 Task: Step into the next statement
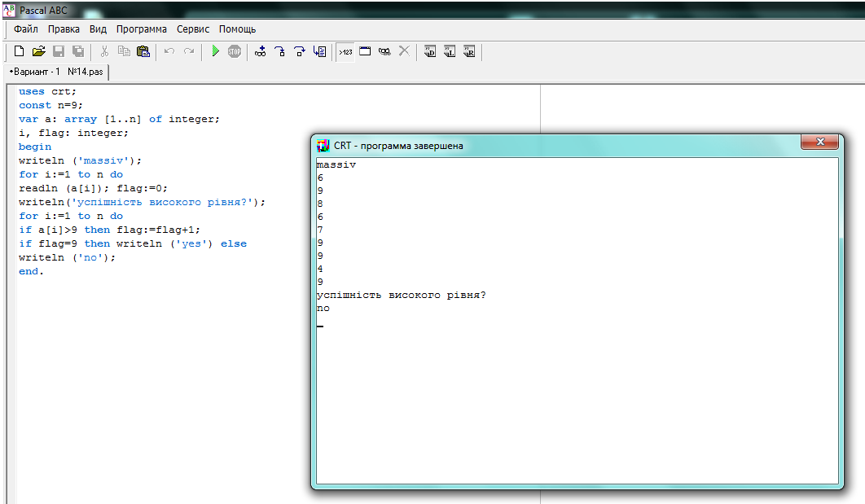(280, 51)
